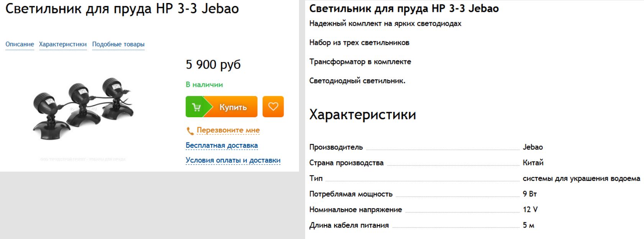The height and width of the screenshot is (239, 644).
Task: Click the Jebao manufacturer value
Action: (x=532, y=147)
